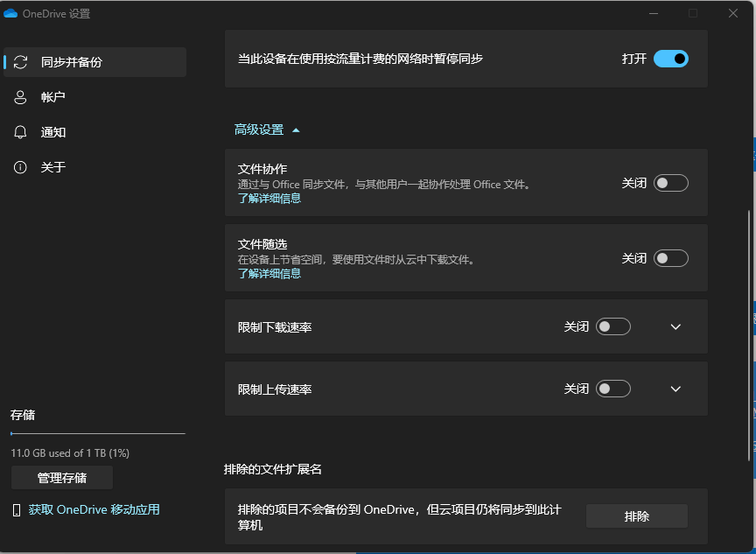Click the phone icon beside 获取 OneDrive 移动应用
This screenshot has height=554, width=756.
coord(17,510)
